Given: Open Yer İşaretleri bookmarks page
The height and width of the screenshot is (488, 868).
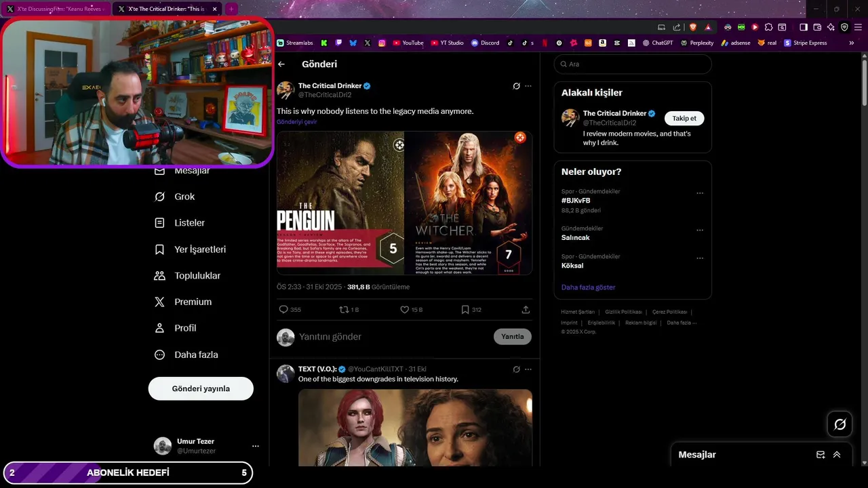Looking at the screenshot, I should (x=191, y=249).
